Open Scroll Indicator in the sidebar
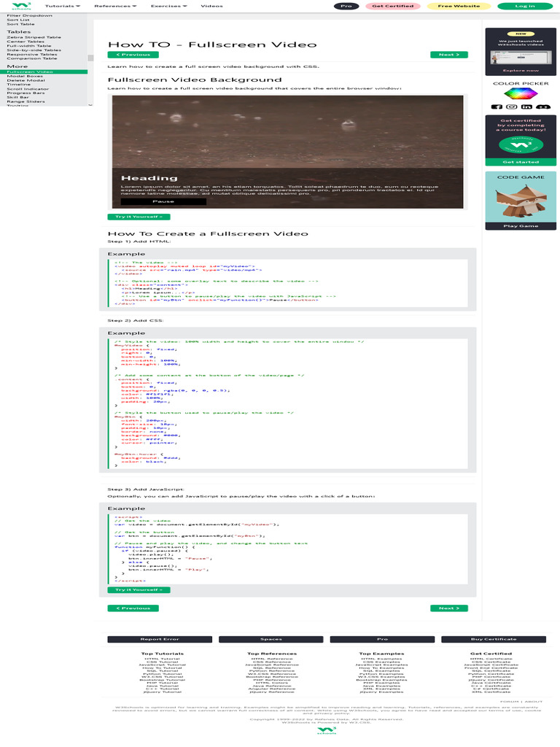Screen dimensions: 560x747 pyautogui.click(x=28, y=89)
